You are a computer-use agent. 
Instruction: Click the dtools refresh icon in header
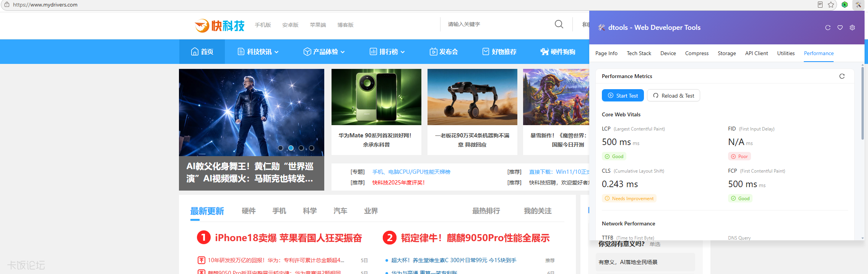point(828,28)
